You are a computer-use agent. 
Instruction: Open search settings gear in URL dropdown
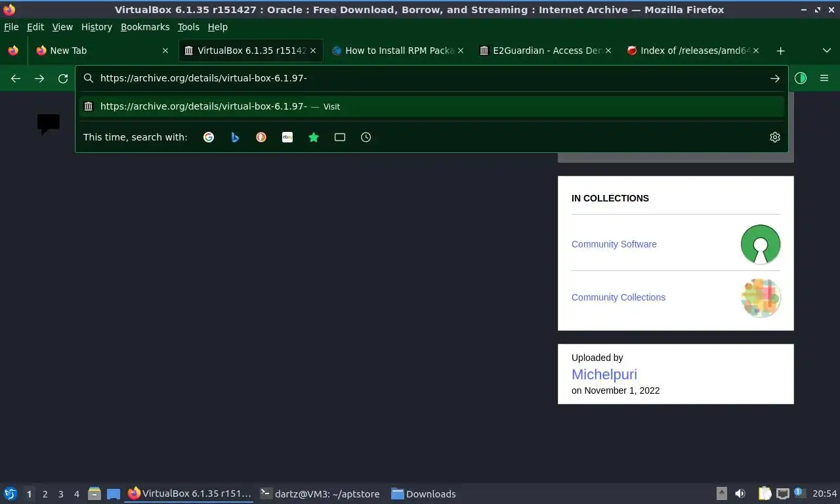click(x=775, y=137)
